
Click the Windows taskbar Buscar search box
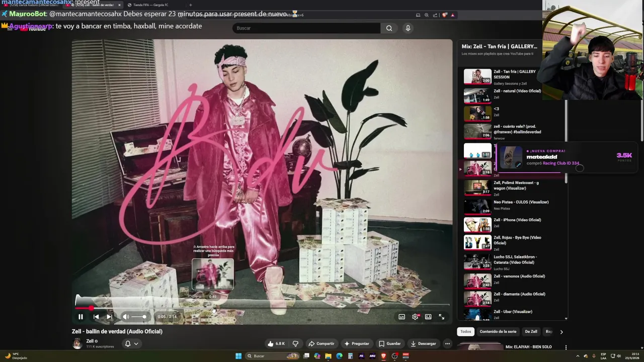[272, 356]
